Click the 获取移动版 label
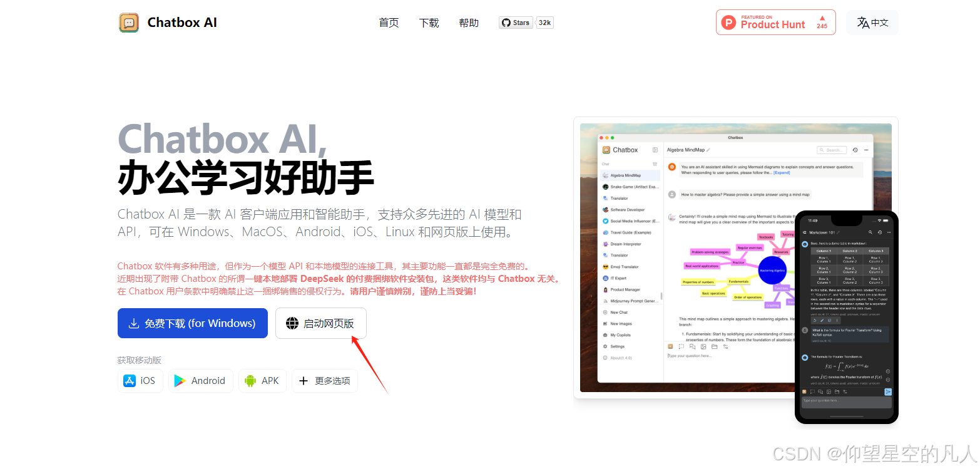Image resolution: width=980 pixels, height=471 pixels. point(139,360)
